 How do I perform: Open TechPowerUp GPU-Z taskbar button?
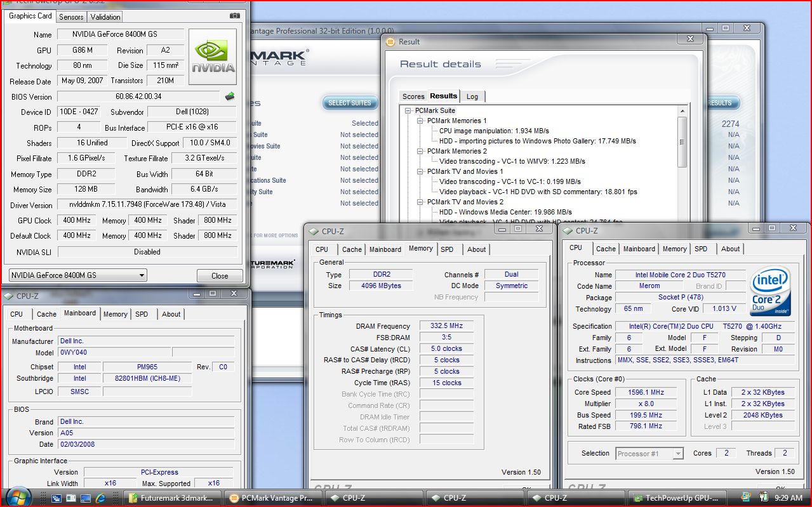tap(678, 498)
